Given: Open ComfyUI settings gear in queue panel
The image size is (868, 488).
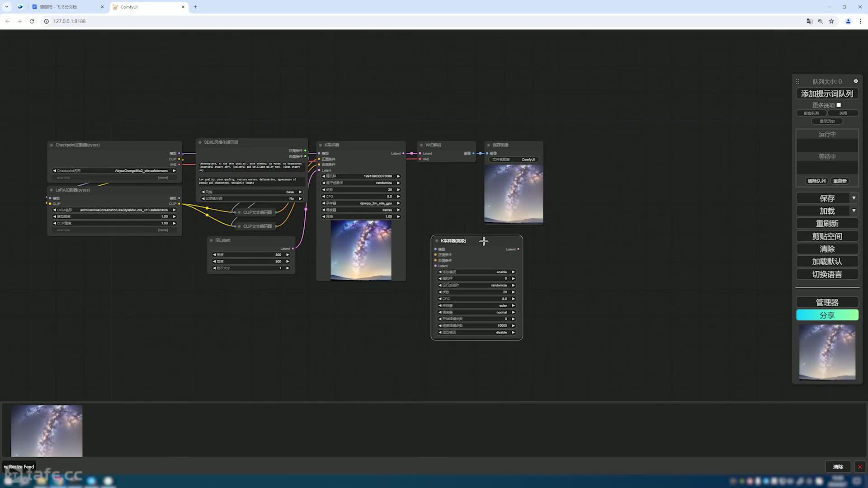Looking at the screenshot, I should pyautogui.click(x=855, y=81).
